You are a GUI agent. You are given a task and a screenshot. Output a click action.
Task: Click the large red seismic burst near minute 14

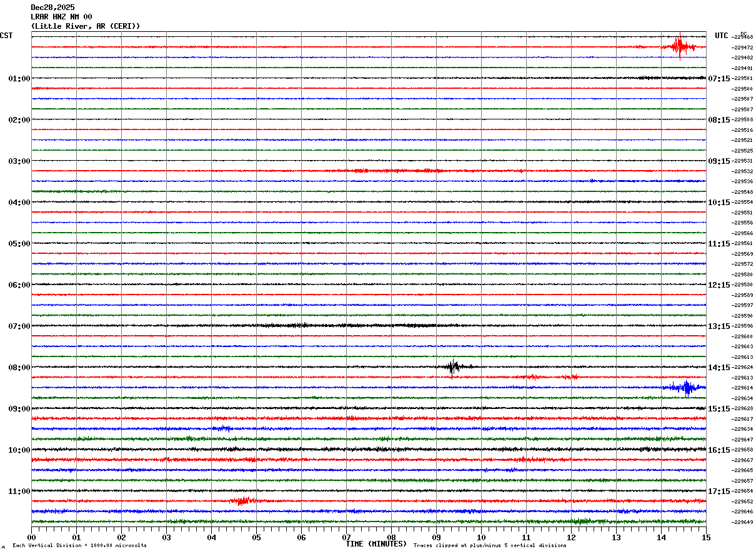pos(680,46)
